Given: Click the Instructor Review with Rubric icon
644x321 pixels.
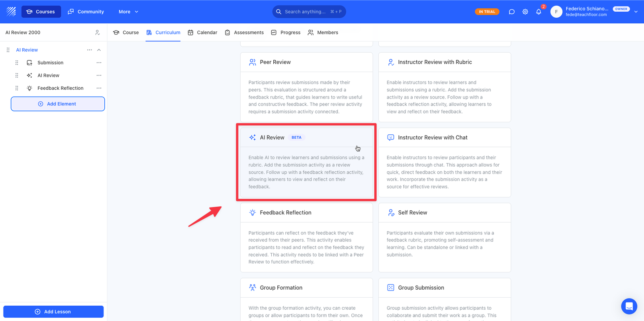Looking at the screenshot, I should 391,62.
